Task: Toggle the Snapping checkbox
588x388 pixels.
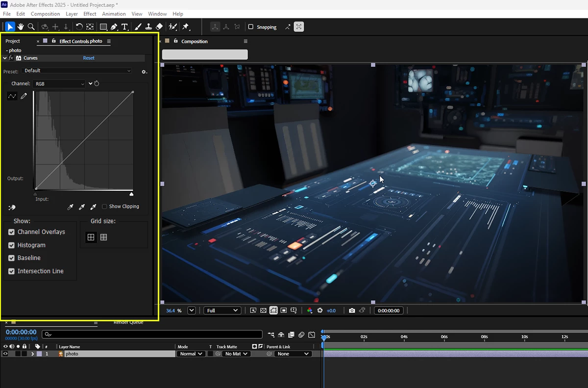Action: [x=251, y=27]
